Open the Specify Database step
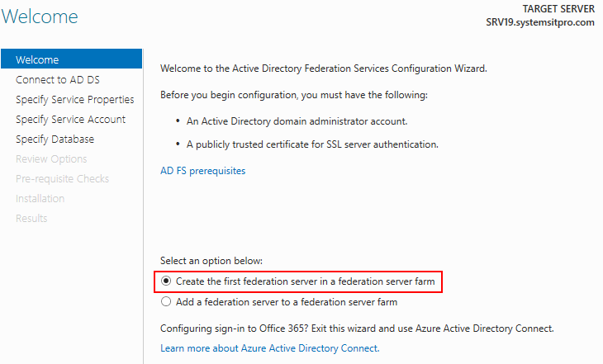This screenshot has width=603, height=364. (x=55, y=139)
